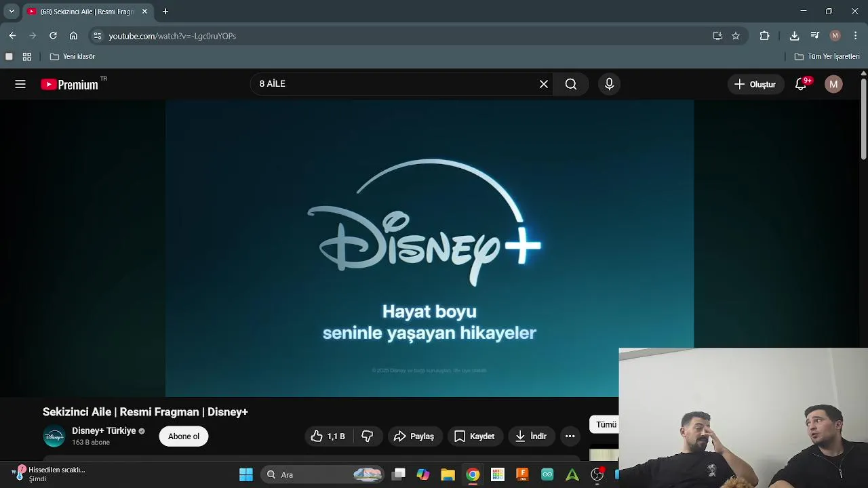The height and width of the screenshot is (488, 868).
Task: Switch to Chrome on the taskbar
Action: click(x=473, y=474)
